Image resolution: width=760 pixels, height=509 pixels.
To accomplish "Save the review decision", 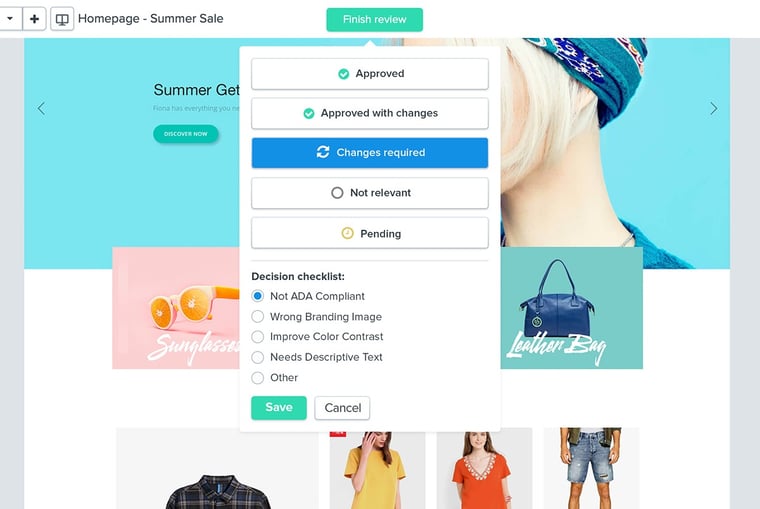I will (x=279, y=408).
